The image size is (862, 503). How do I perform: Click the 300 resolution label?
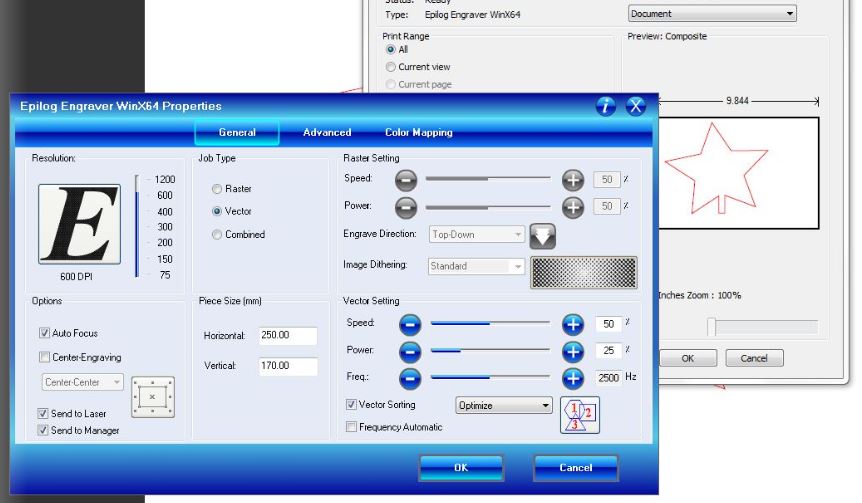pos(165,227)
